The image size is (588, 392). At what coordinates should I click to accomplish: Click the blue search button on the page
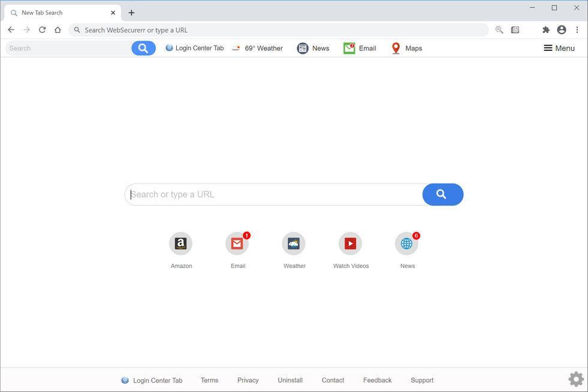pyautogui.click(x=442, y=194)
